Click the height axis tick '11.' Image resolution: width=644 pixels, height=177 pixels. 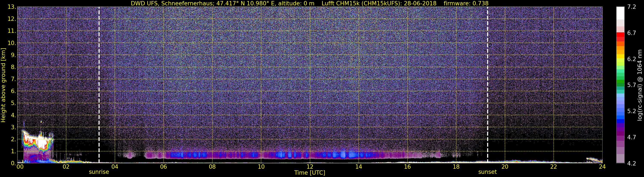(x=12, y=31)
